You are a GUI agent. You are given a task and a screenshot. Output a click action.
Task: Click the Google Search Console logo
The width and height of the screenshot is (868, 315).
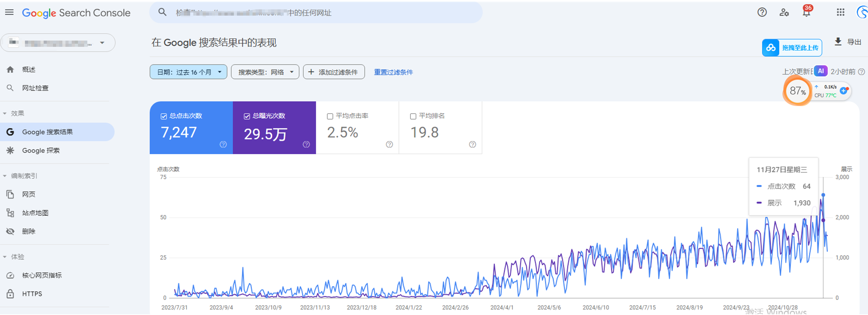(76, 13)
